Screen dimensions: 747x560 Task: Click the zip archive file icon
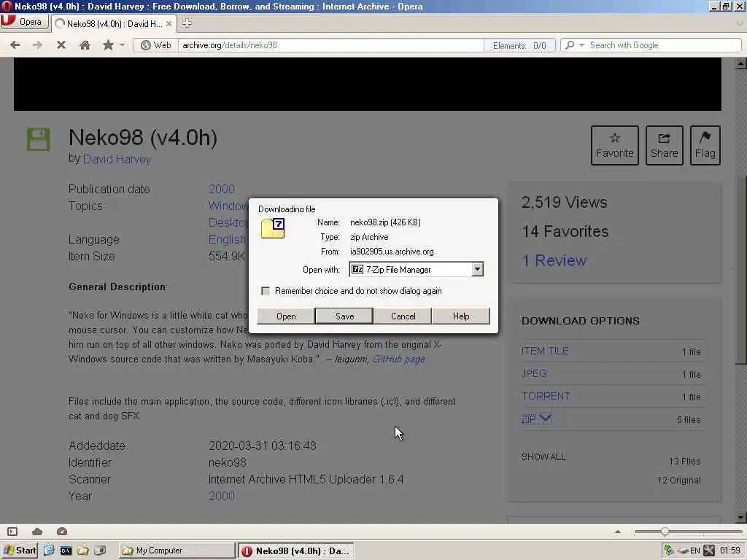coord(273,228)
